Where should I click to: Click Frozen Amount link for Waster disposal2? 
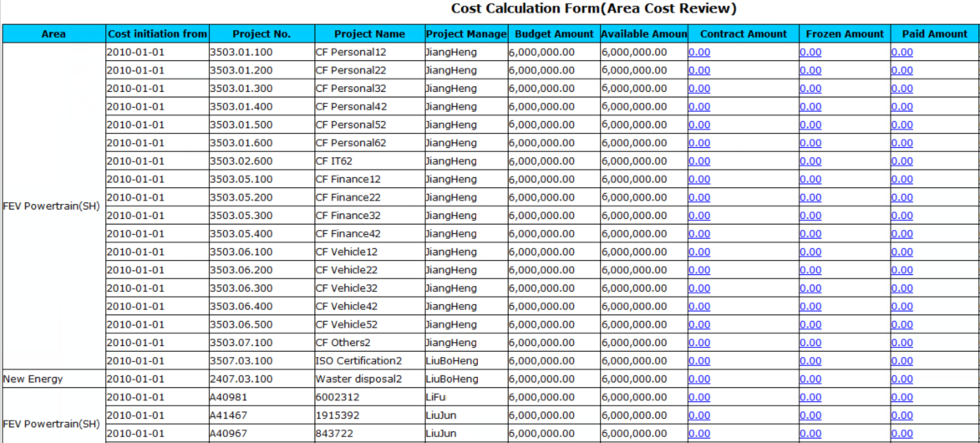point(810,379)
